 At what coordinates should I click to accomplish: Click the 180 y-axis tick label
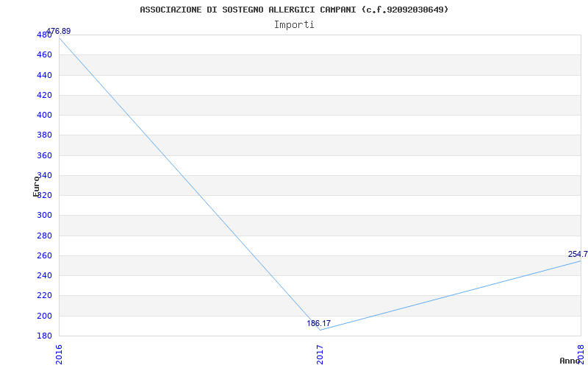point(44,336)
